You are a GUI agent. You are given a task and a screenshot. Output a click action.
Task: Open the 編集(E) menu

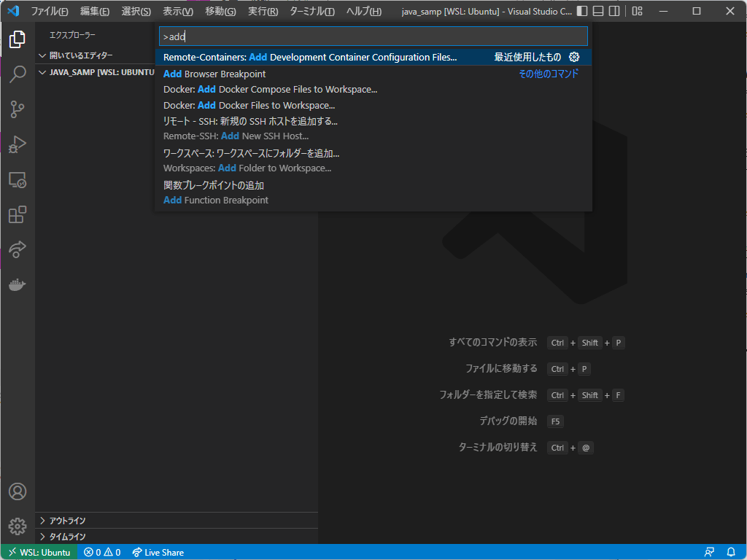coord(94,11)
